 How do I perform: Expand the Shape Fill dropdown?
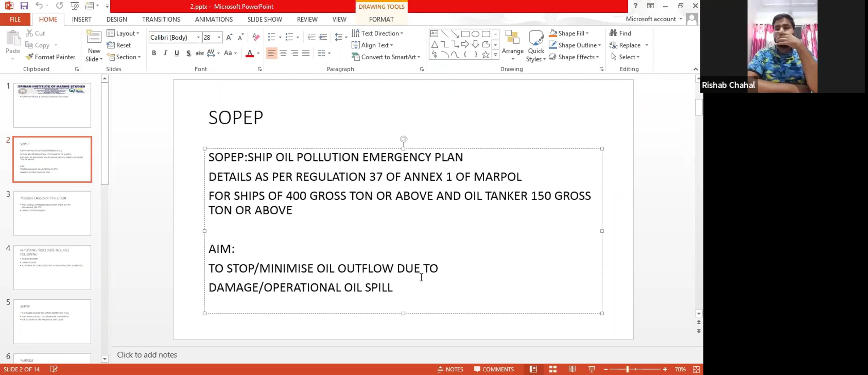click(x=587, y=33)
